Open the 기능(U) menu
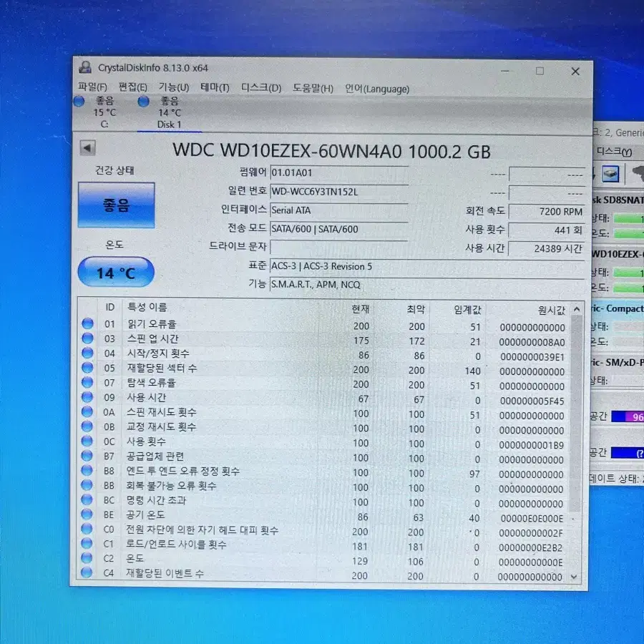This screenshot has width=644, height=644. click(x=174, y=87)
